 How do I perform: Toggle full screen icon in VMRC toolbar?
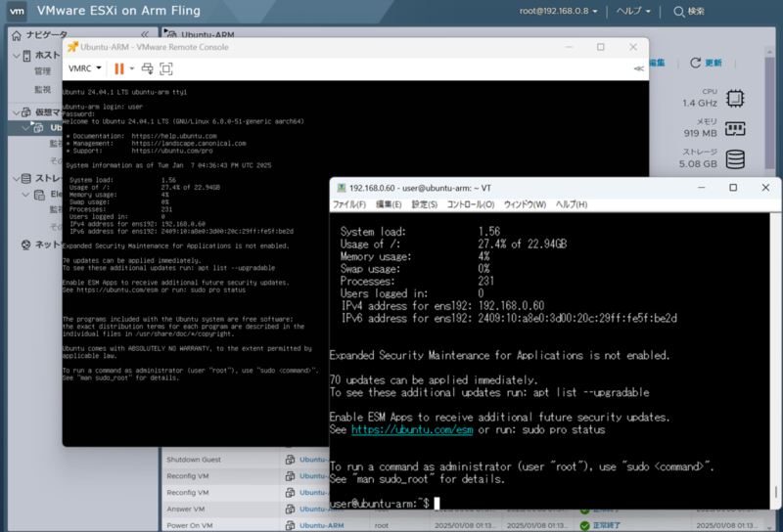[166, 68]
